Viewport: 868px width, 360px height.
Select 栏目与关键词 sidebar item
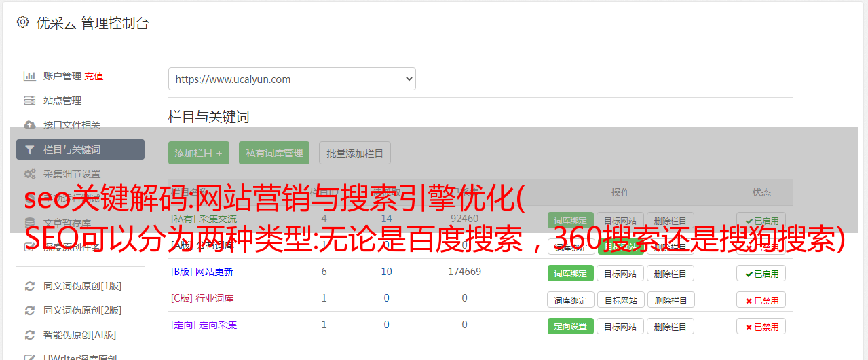pyautogui.click(x=80, y=149)
